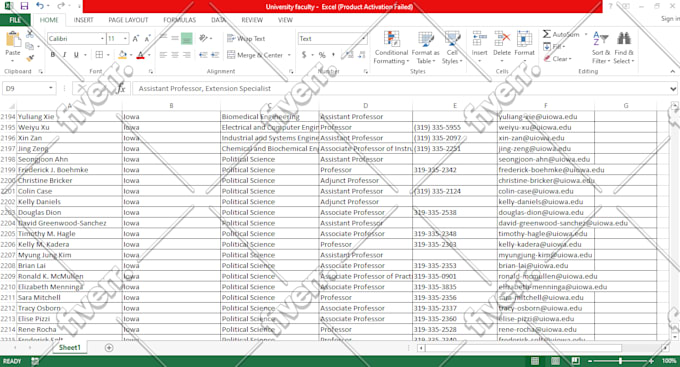Align text to the right
680x367 pixels.
pos(186,55)
